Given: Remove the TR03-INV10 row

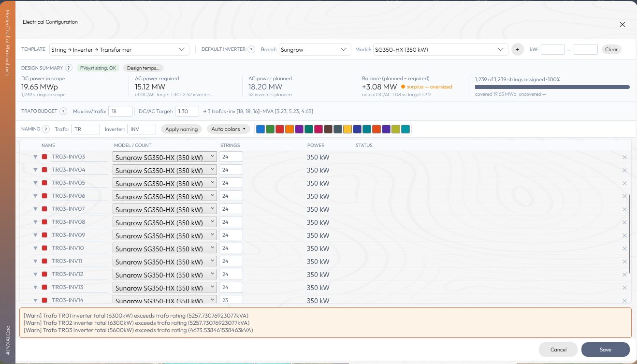Looking at the screenshot, I should point(624,248).
